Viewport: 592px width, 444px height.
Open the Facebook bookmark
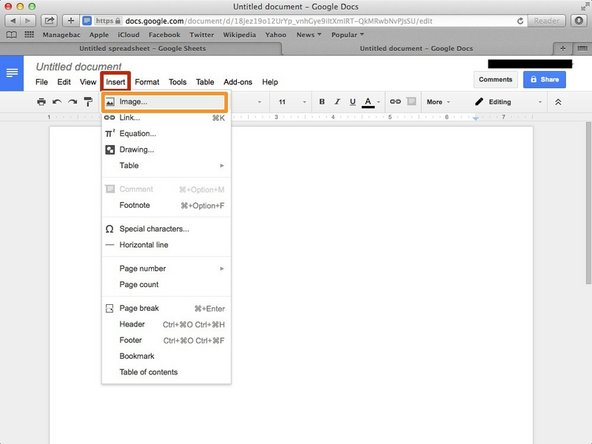click(164, 35)
